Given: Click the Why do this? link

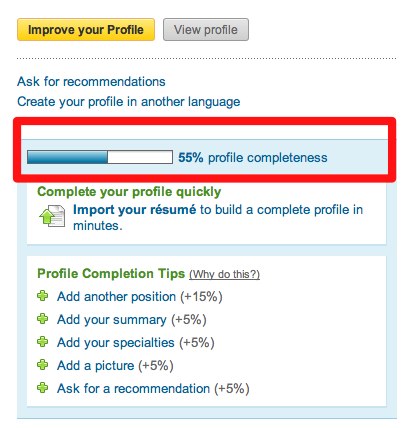Looking at the screenshot, I should 224,274.
